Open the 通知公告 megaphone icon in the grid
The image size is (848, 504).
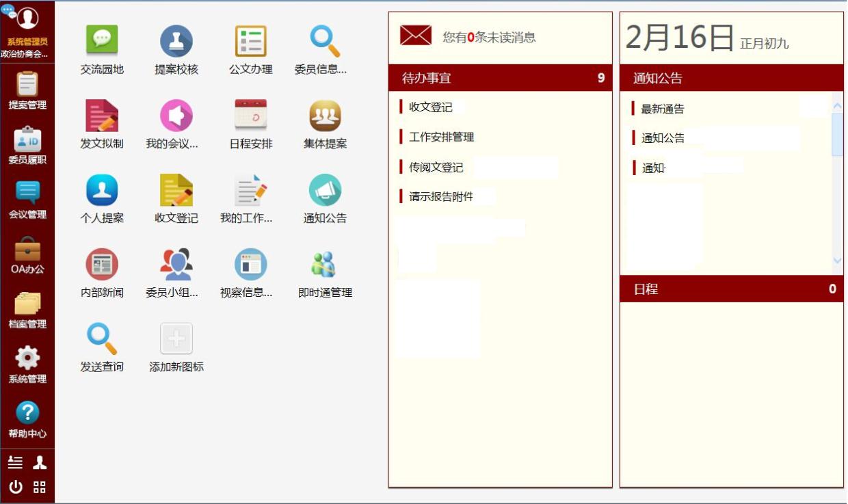pyautogui.click(x=325, y=190)
